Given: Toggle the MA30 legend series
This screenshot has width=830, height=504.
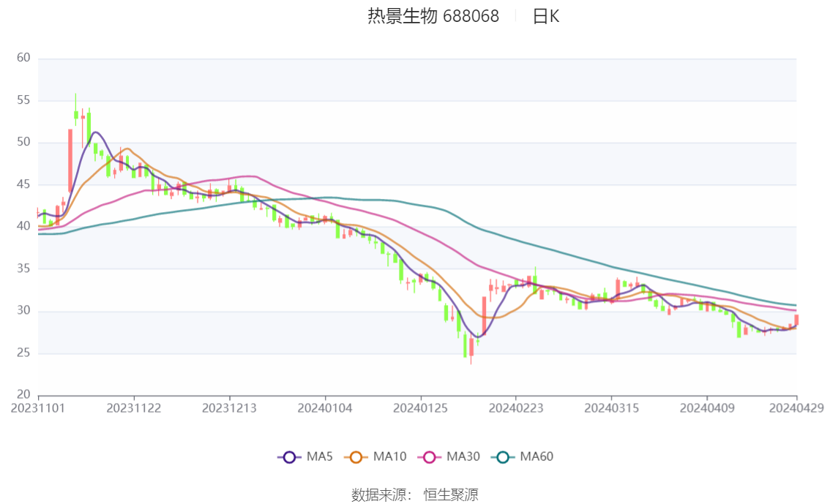Looking at the screenshot, I should (449, 457).
